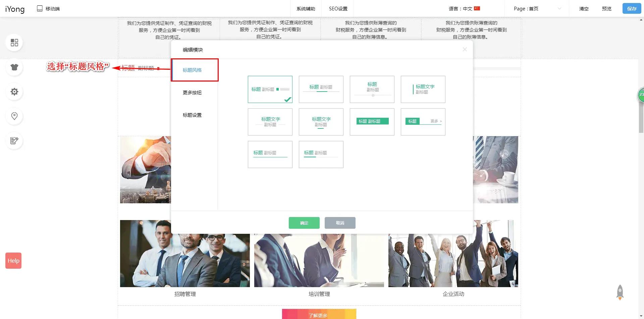The height and width of the screenshot is (319, 644).
Task: Switch to the 标题设置 tab
Action: (192, 115)
